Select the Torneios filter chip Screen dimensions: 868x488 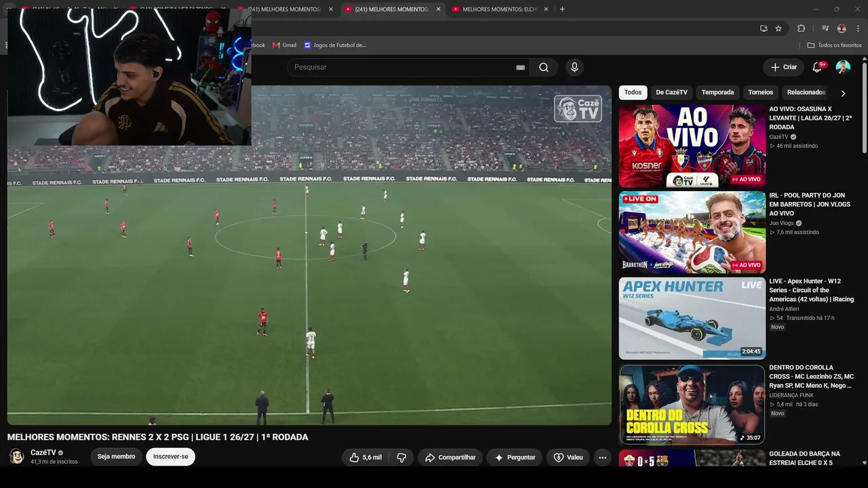(760, 92)
